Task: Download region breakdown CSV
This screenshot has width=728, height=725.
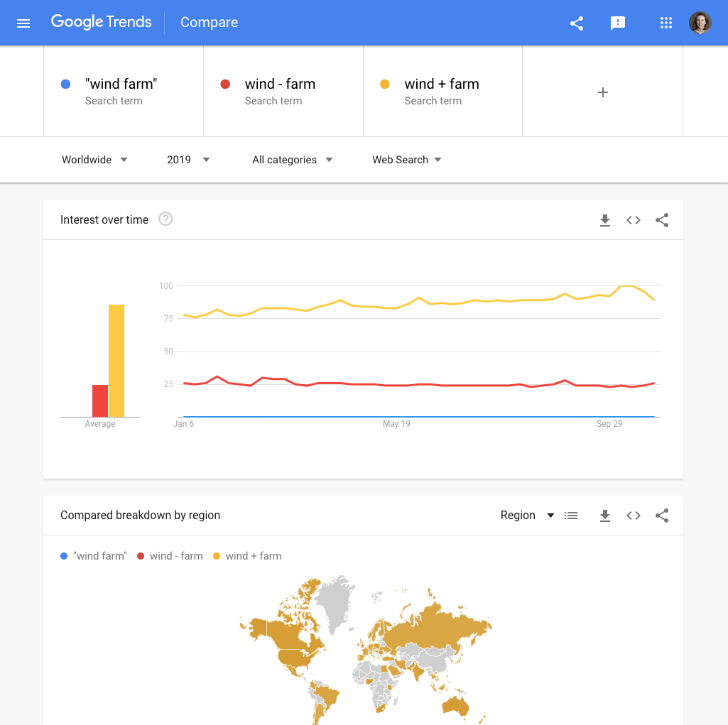Action: point(605,516)
